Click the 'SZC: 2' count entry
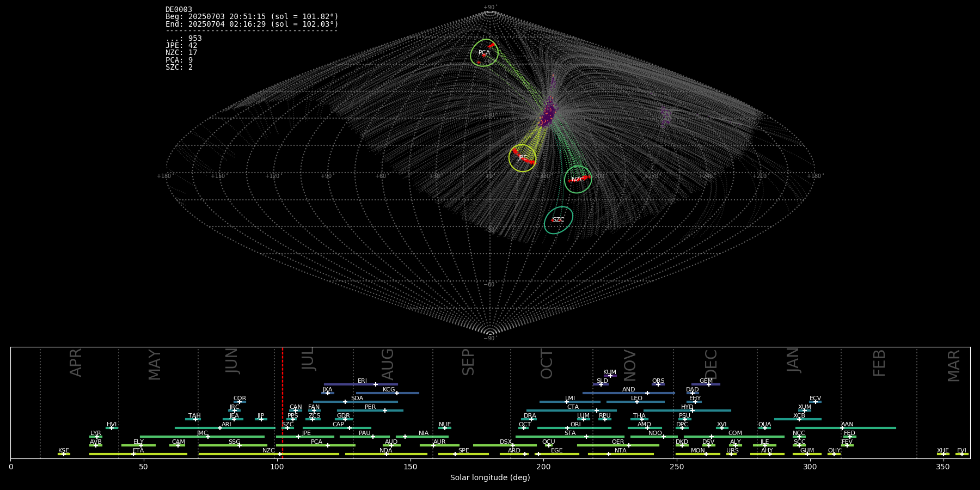Image resolution: width=980 pixels, height=490 pixels. [x=179, y=67]
